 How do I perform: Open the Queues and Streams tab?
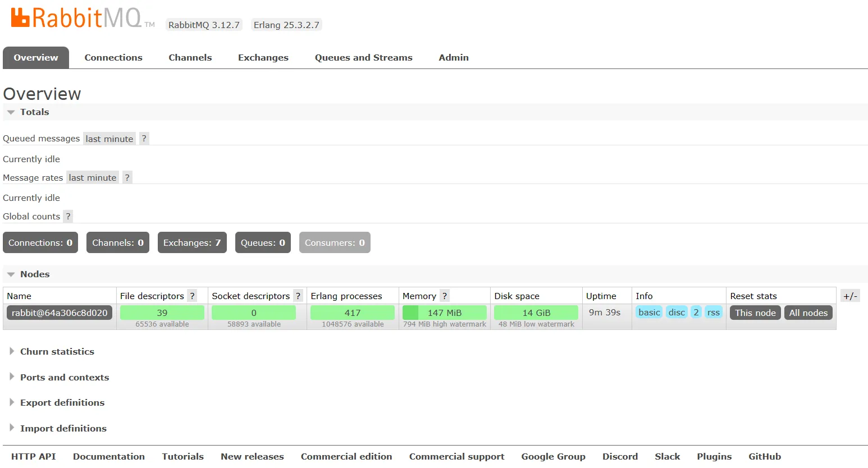tap(363, 58)
